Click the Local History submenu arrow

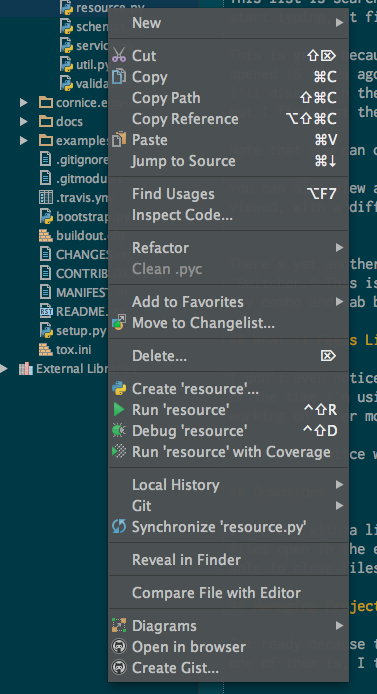pyautogui.click(x=339, y=485)
